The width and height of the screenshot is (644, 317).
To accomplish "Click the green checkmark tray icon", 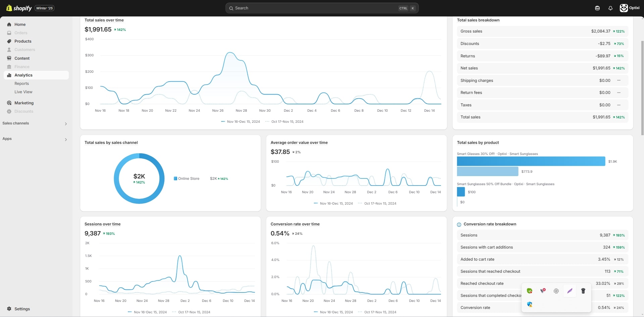I will (530, 291).
